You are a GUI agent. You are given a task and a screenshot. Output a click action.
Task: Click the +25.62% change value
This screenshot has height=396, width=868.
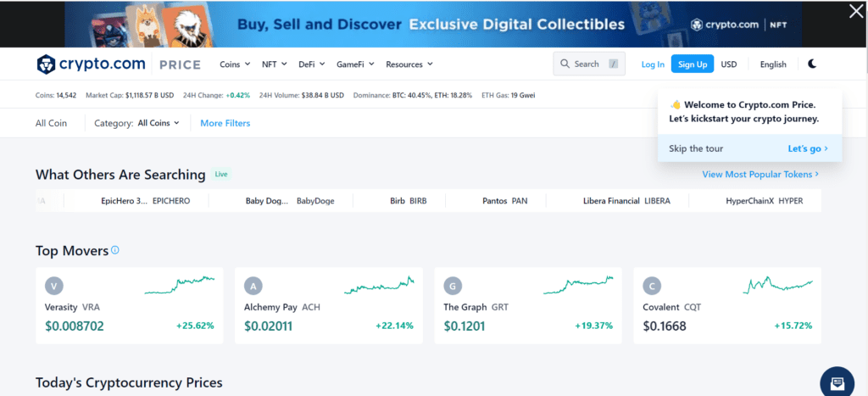[x=195, y=326]
